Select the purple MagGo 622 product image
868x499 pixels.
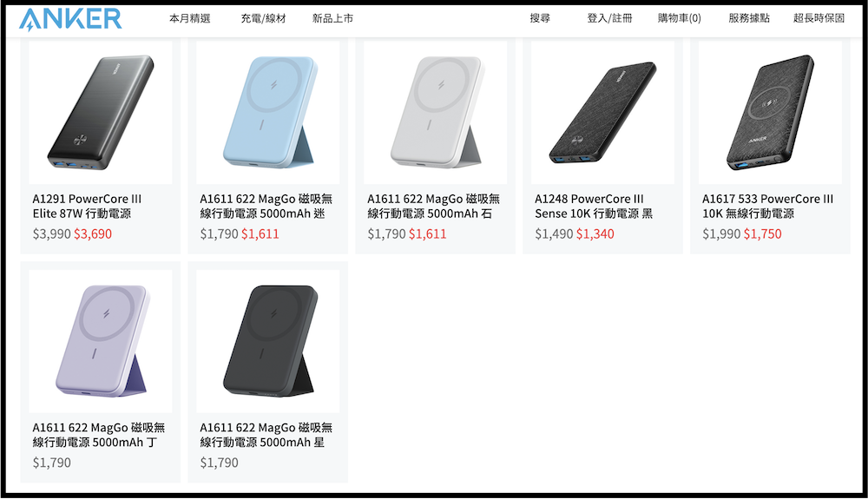point(100,341)
